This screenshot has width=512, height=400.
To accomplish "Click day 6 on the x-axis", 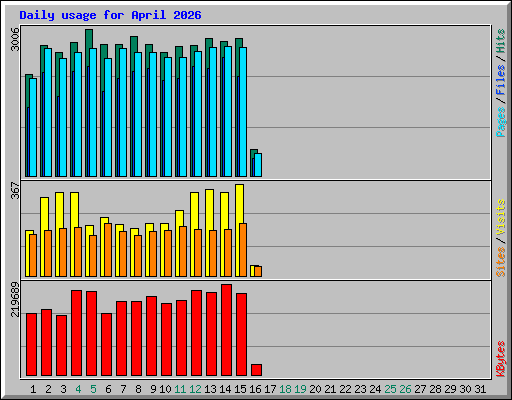I will pos(108,389).
